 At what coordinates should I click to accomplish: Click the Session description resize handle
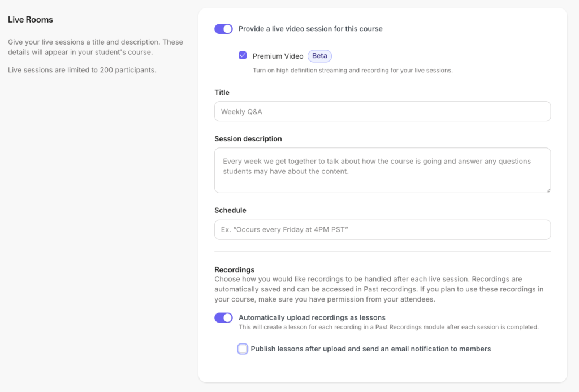tap(548, 190)
